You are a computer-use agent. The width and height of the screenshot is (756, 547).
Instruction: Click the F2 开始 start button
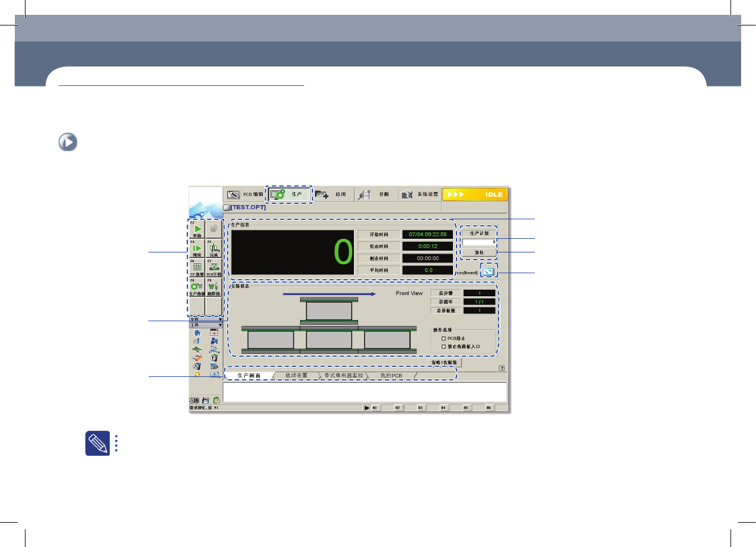[197, 229]
